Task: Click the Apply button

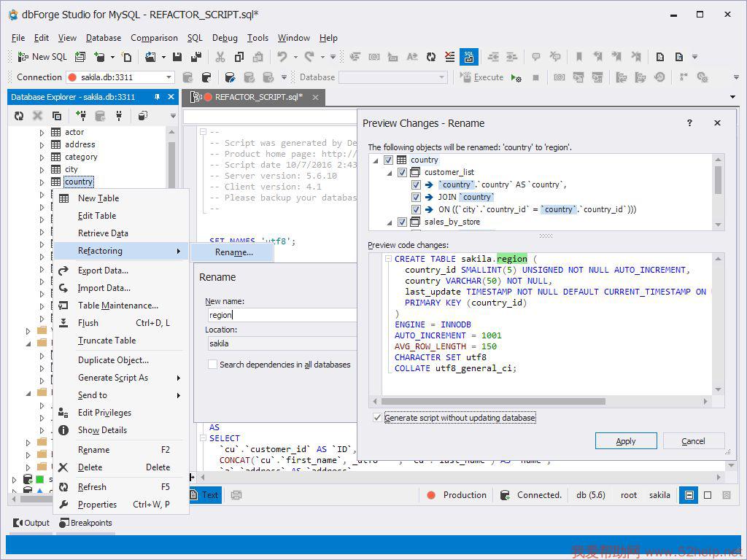Action: pyautogui.click(x=626, y=441)
